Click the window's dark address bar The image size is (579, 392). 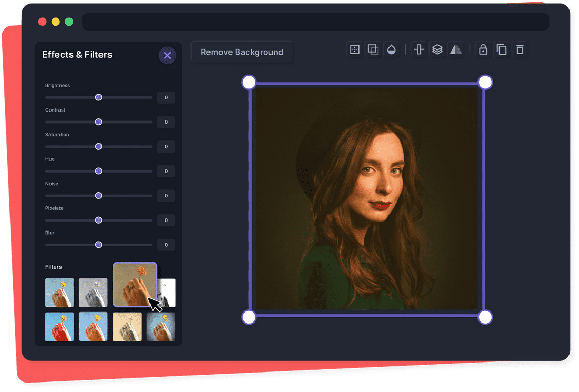[x=315, y=22]
